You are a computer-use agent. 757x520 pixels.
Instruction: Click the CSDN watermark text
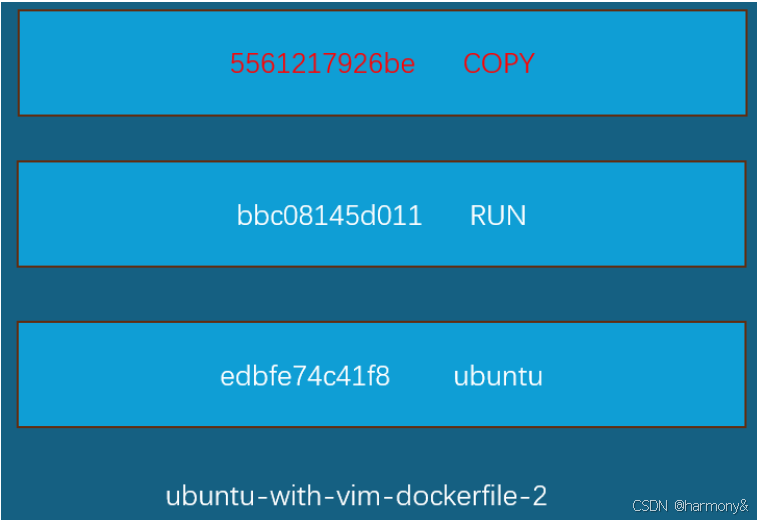650,506
